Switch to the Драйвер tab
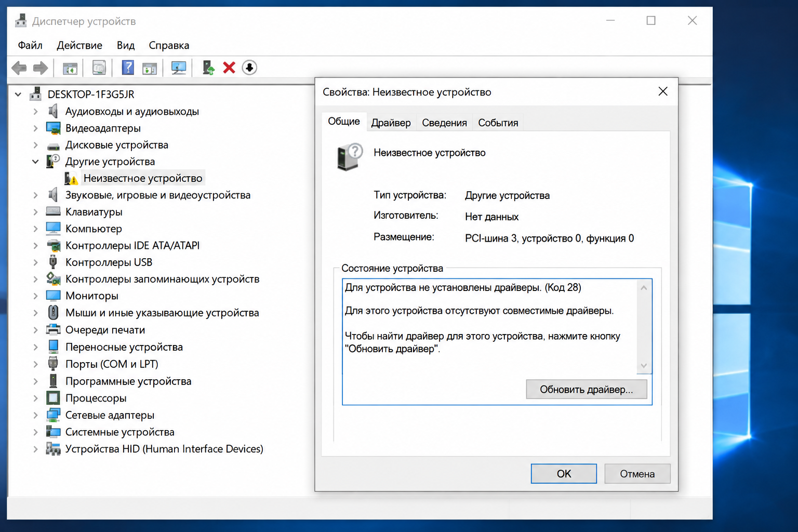The height and width of the screenshot is (532, 798). 391,123
